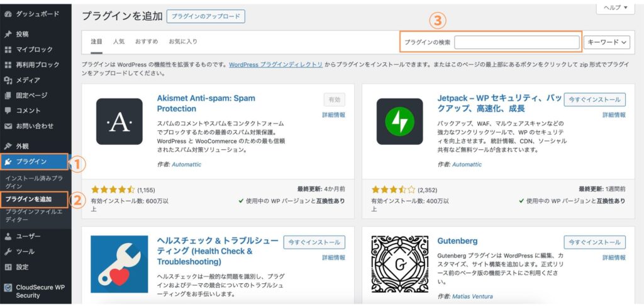The image size is (644, 306).
Task: Open the キーワード search type dropdown
Action: tap(607, 42)
